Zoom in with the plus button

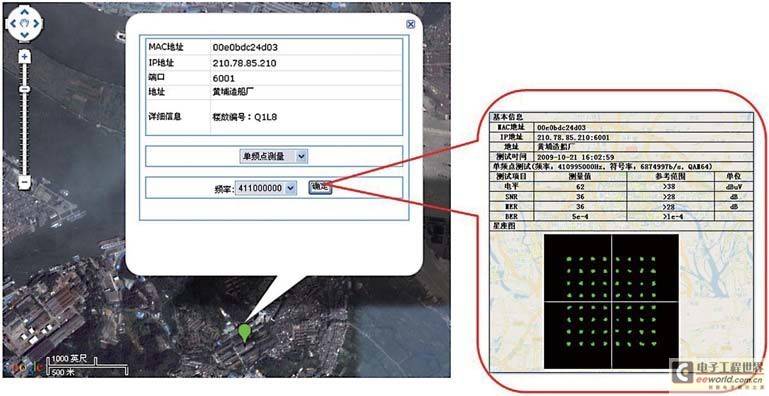point(25,56)
